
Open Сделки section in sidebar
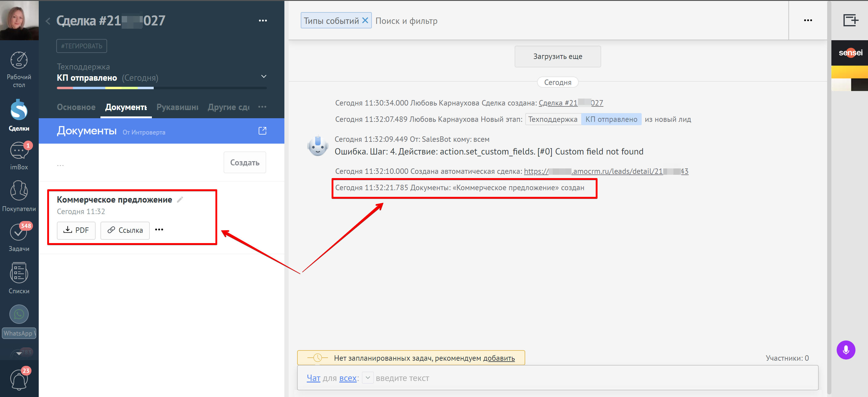(19, 115)
